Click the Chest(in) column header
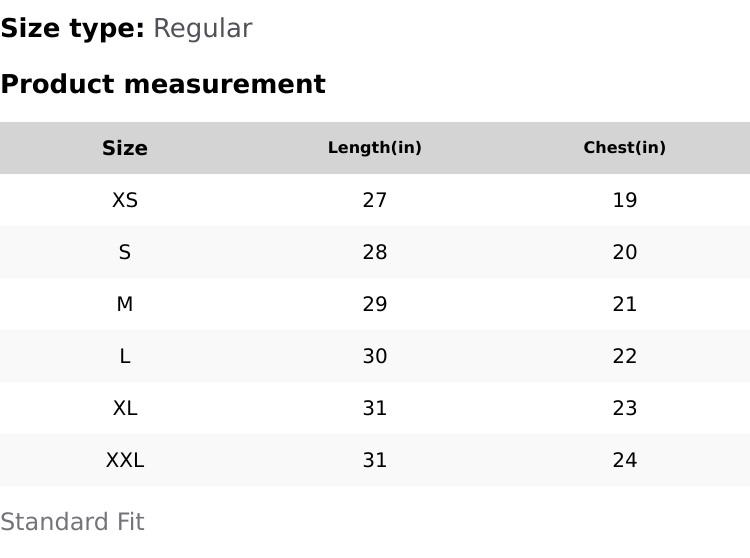The width and height of the screenshot is (750, 558). [x=625, y=147]
